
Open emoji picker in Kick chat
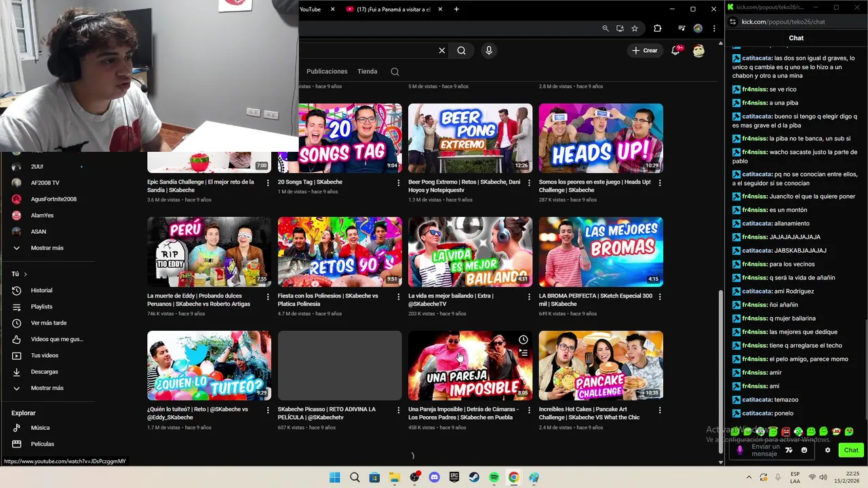(x=804, y=450)
